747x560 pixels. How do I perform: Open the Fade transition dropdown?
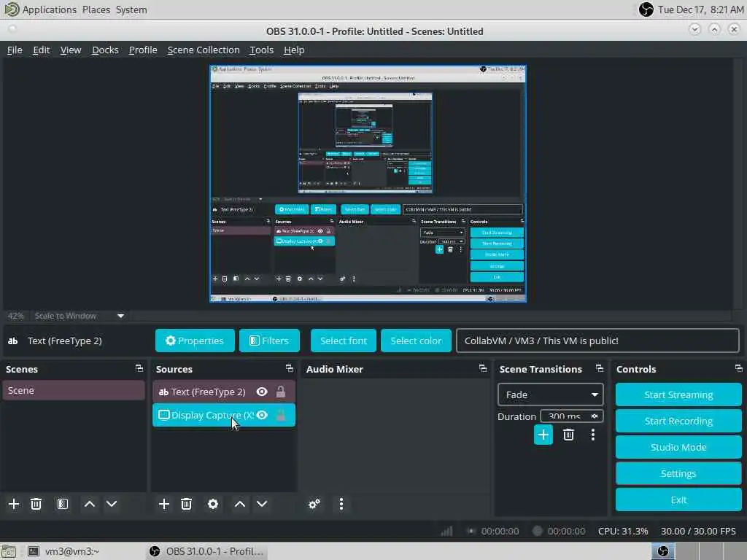550,394
